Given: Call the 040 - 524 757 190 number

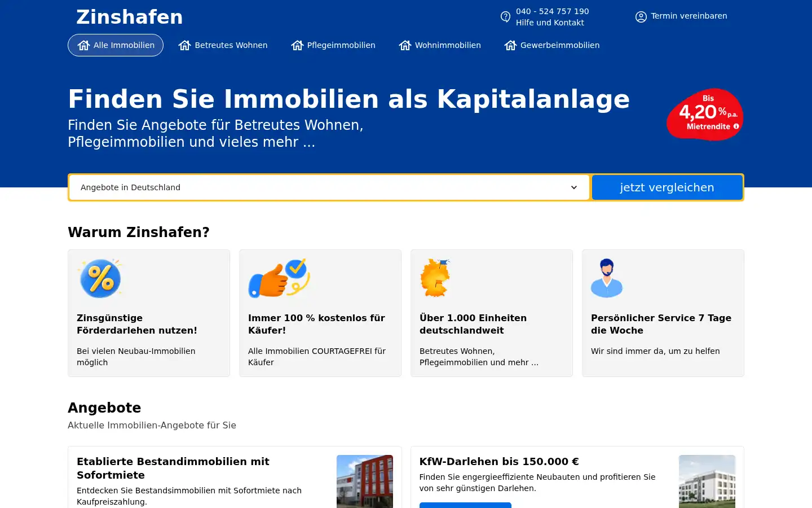Looking at the screenshot, I should click(x=552, y=11).
